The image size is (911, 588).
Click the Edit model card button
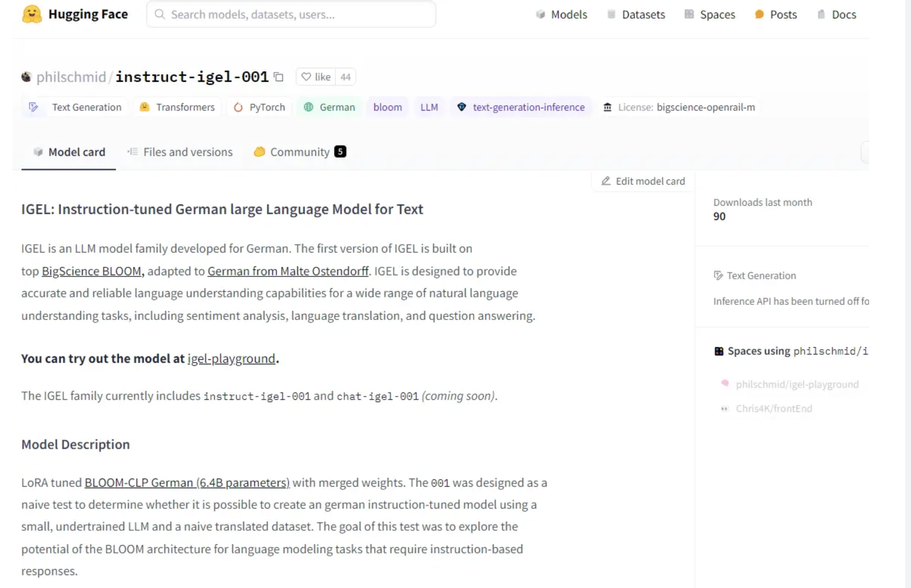pyautogui.click(x=643, y=181)
